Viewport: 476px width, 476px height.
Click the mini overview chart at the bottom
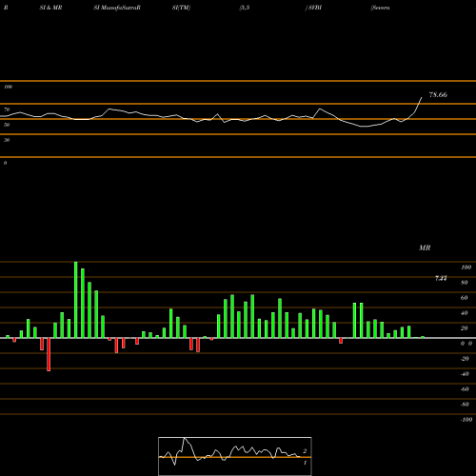(x=235, y=456)
